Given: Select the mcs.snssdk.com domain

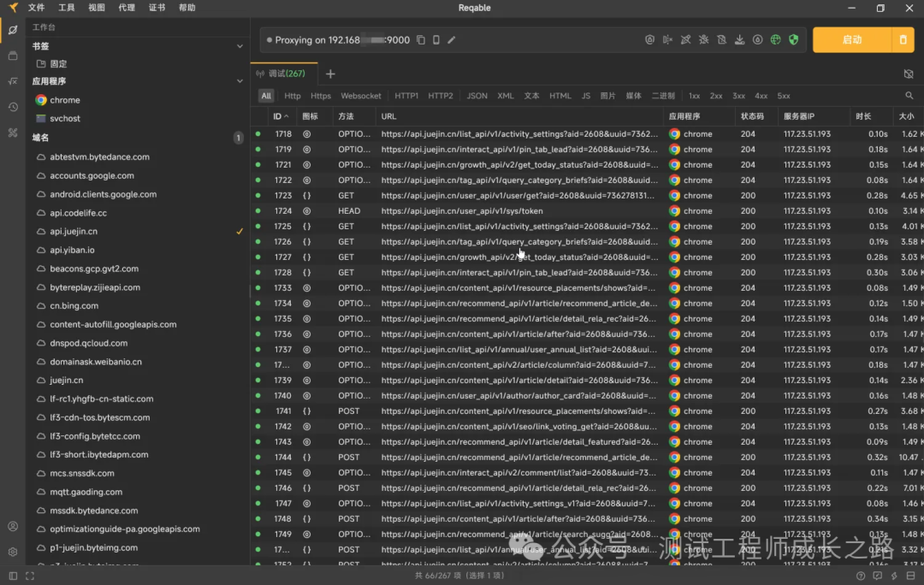Looking at the screenshot, I should pos(137,473).
